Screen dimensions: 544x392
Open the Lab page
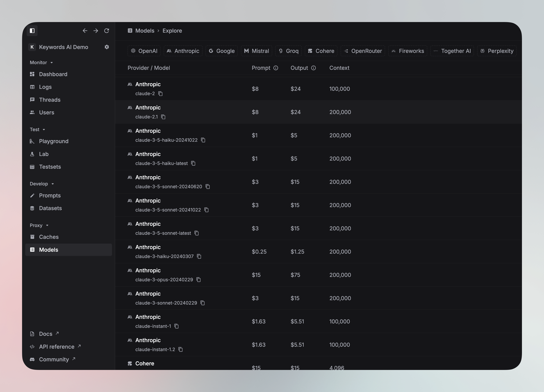pos(69,154)
